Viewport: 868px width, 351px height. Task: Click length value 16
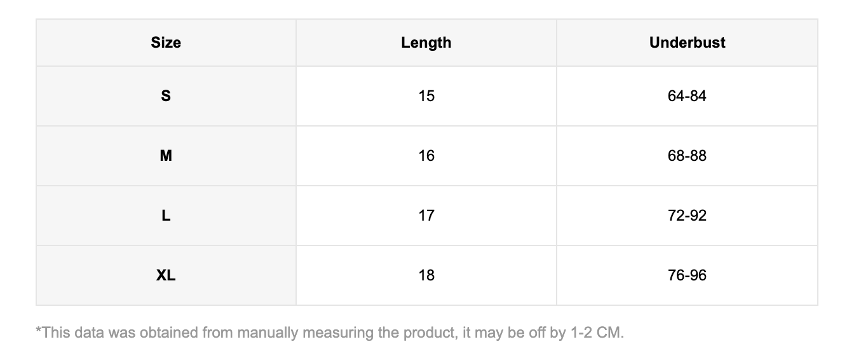426,156
